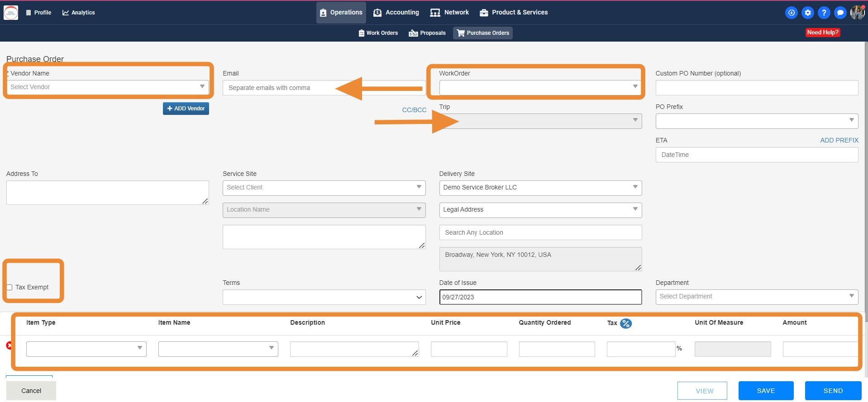Click the SEND button
Image resolution: width=868 pixels, height=402 pixels.
[x=833, y=391]
